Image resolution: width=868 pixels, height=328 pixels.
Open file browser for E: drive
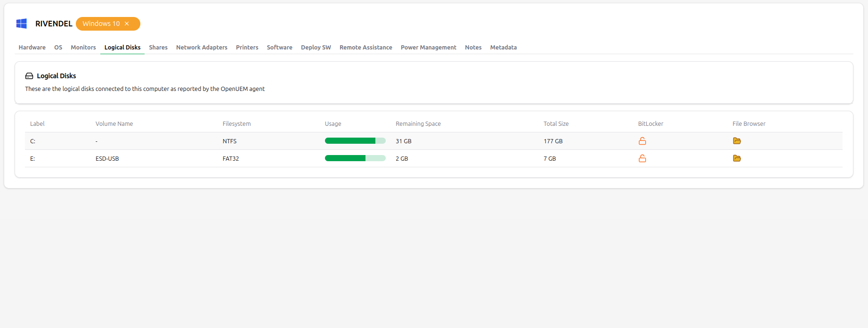click(x=737, y=158)
